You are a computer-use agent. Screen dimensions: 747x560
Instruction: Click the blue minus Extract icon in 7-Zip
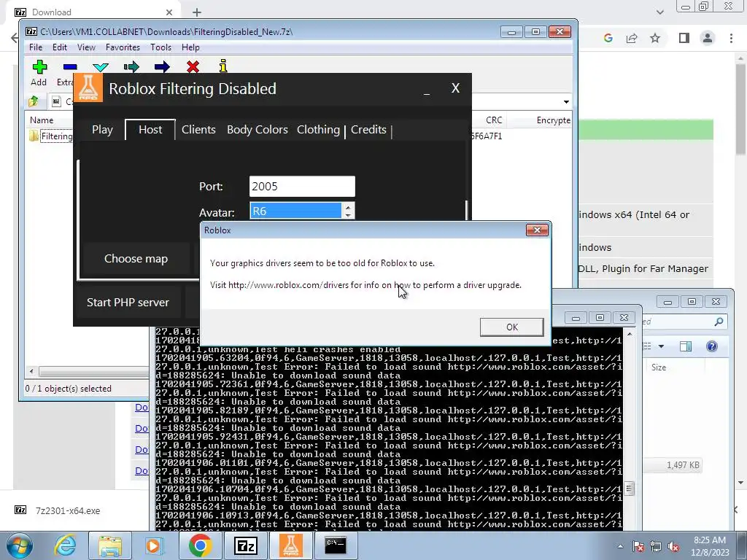point(70,67)
